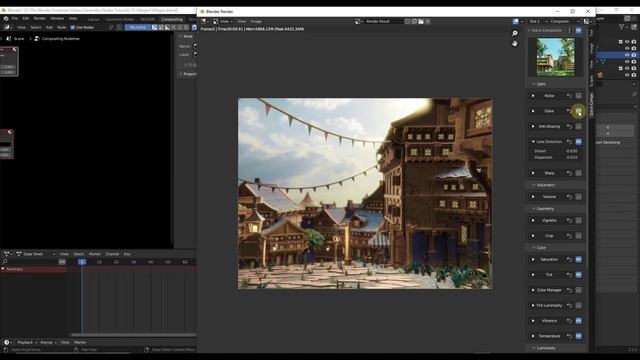Switch to the Compositing workspace tab
Viewport: 640px width, 360px height.
click(172, 19)
